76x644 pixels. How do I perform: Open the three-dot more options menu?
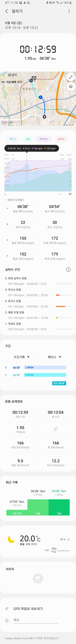tap(69, 11)
